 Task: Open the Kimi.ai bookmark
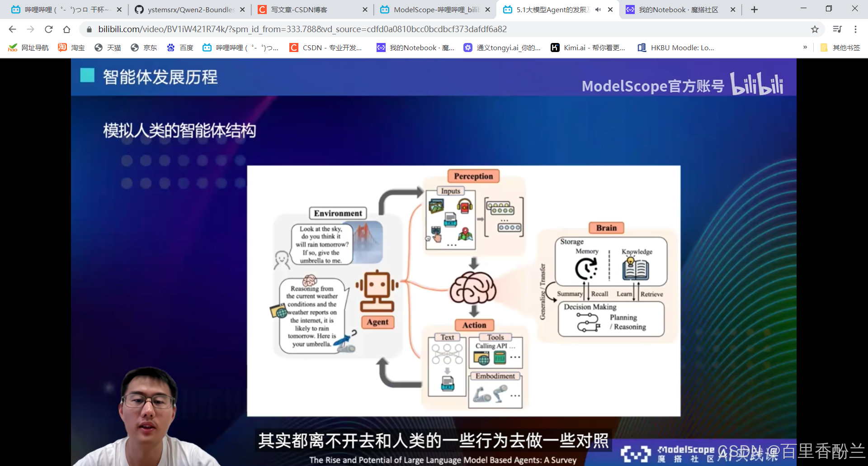(588, 48)
